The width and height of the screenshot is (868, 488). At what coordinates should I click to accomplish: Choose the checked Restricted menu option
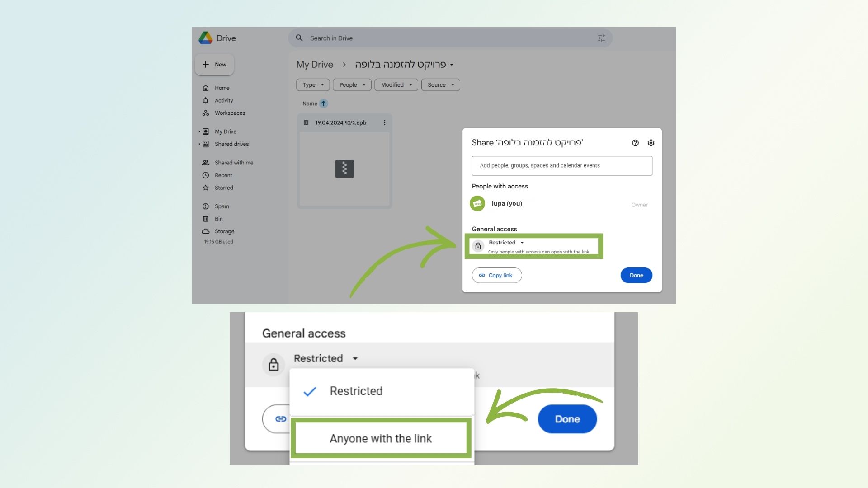pyautogui.click(x=356, y=391)
